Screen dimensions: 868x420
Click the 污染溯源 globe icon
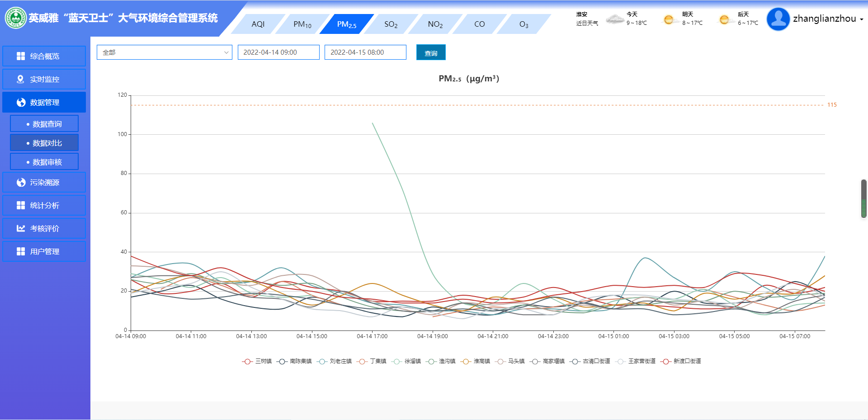(21, 182)
